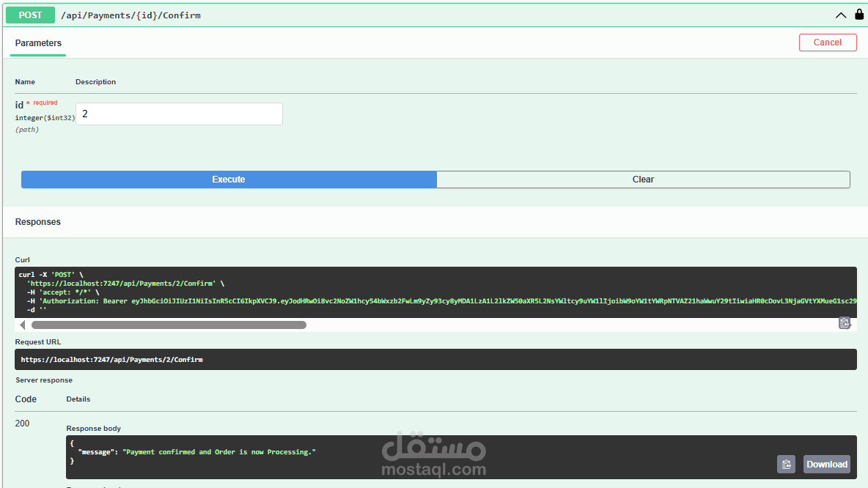The height and width of the screenshot is (488, 868).
Task: Click the Responses section heading
Action: (37, 222)
